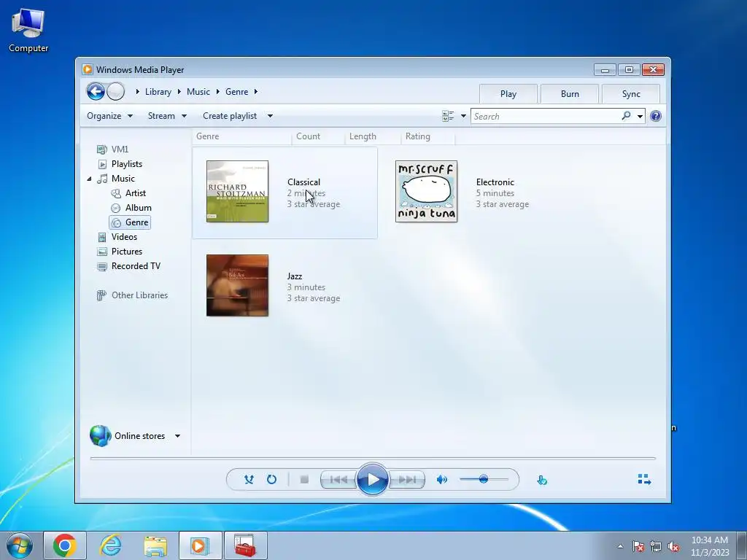The width and height of the screenshot is (747, 560).
Task: Expand the arrow after Genre breadcrumb
Action: coord(256,91)
